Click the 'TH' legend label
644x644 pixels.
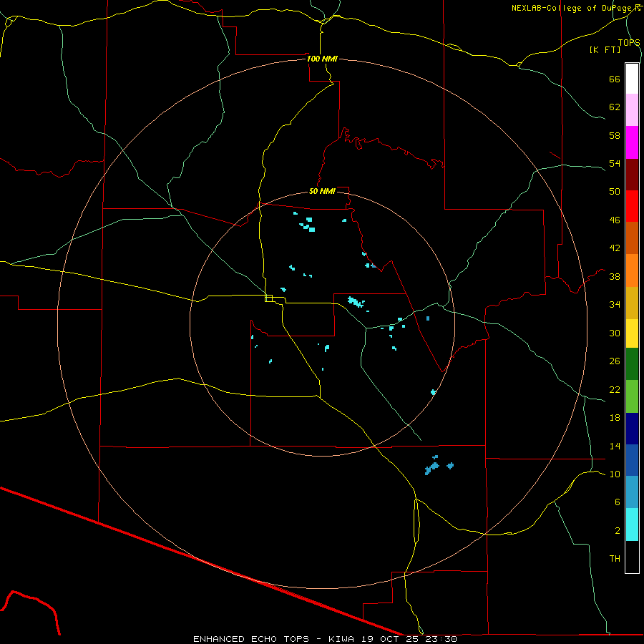[x=615, y=558]
